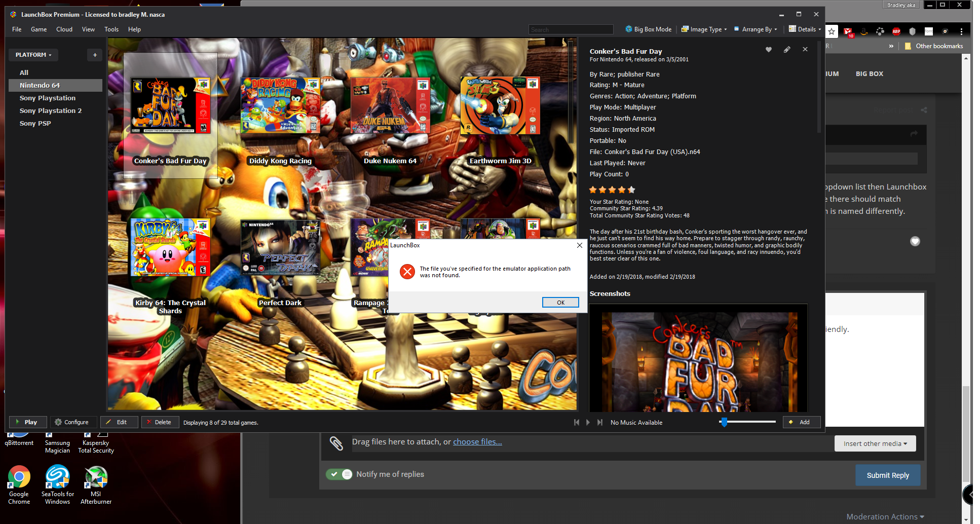Dismiss the error dialog with OK
This screenshot has height=524, width=980.
(560, 303)
